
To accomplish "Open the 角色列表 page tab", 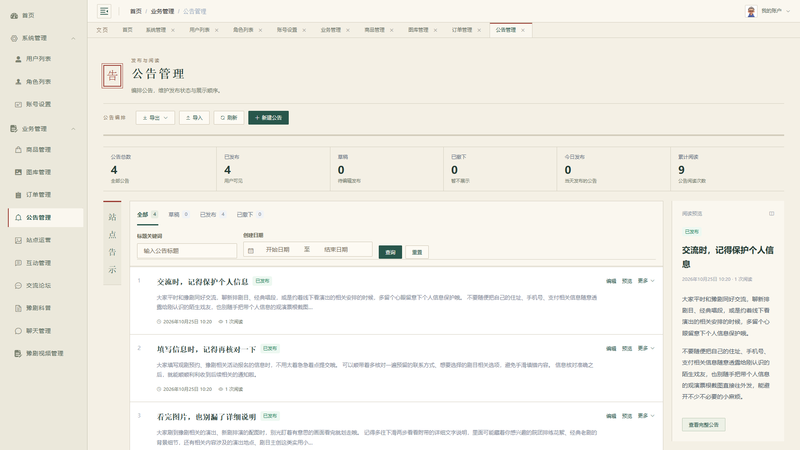I will tap(243, 30).
